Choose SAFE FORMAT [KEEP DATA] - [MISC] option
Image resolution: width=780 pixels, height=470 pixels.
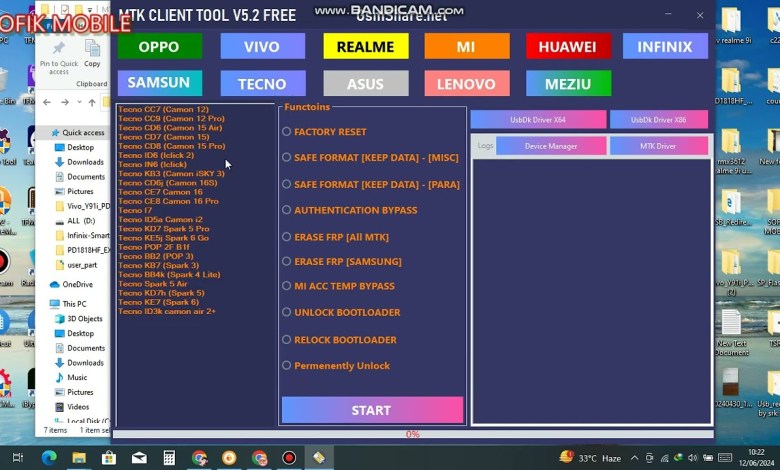pyautogui.click(x=371, y=158)
